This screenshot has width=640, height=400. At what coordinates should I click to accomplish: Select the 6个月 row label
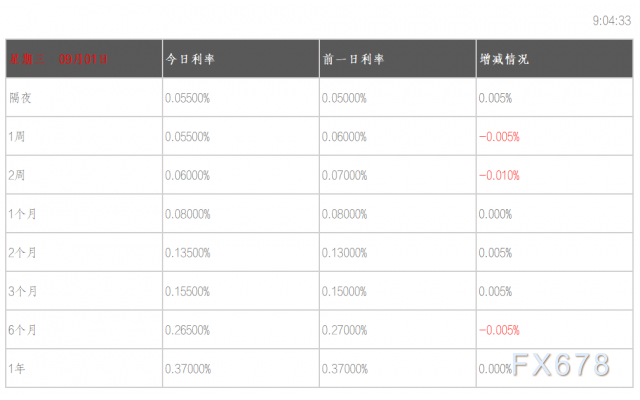pos(22,330)
